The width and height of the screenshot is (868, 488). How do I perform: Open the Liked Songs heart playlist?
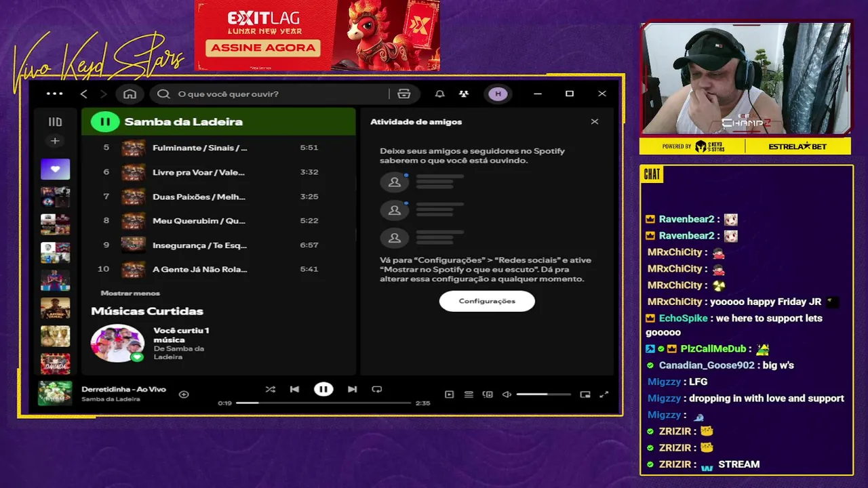(x=55, y=169)
